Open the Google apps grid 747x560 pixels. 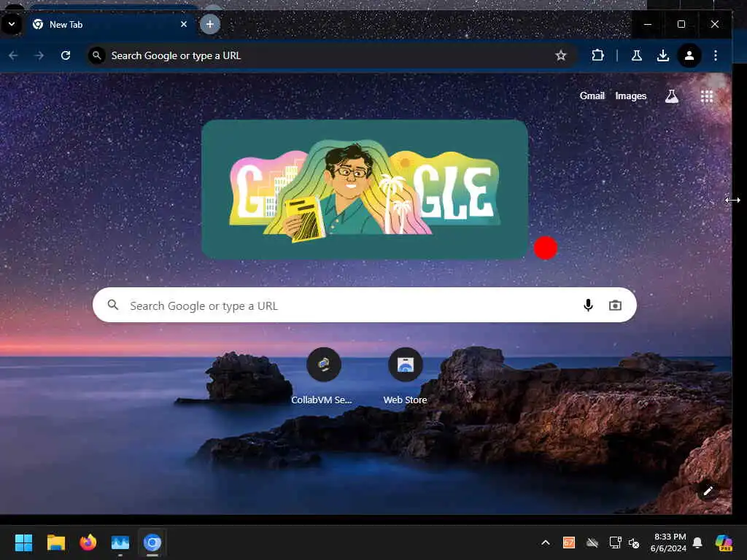[707, 96]
